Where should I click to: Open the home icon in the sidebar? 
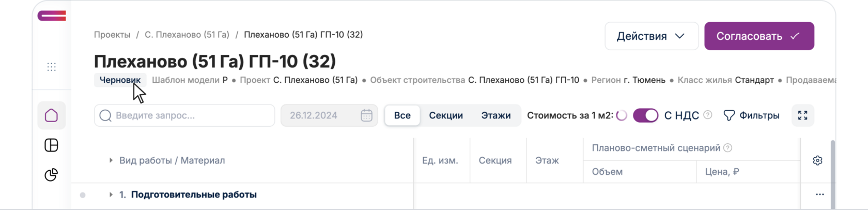point(51,115)
